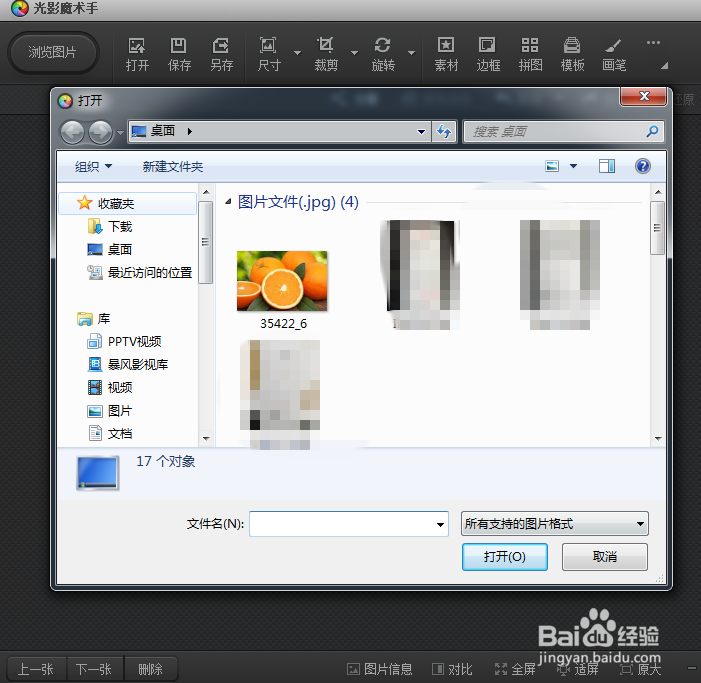Click 图片信息 in bottom bar

click(x=380, y=669)
